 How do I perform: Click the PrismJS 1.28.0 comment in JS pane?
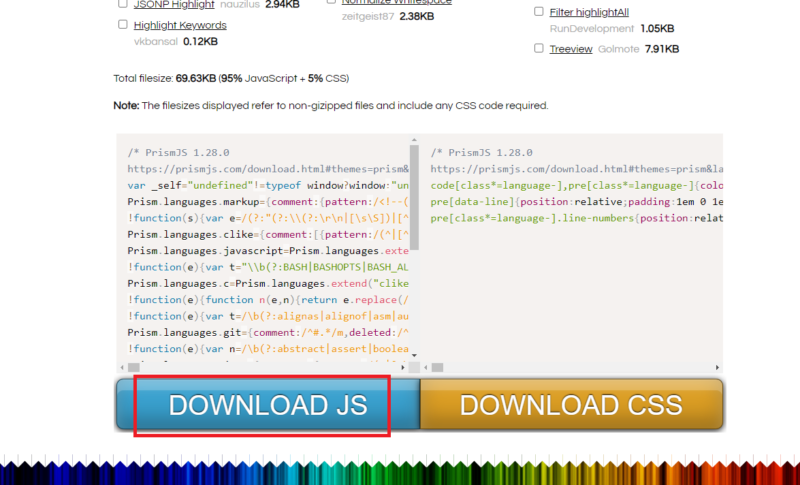[x=179, y=152]
